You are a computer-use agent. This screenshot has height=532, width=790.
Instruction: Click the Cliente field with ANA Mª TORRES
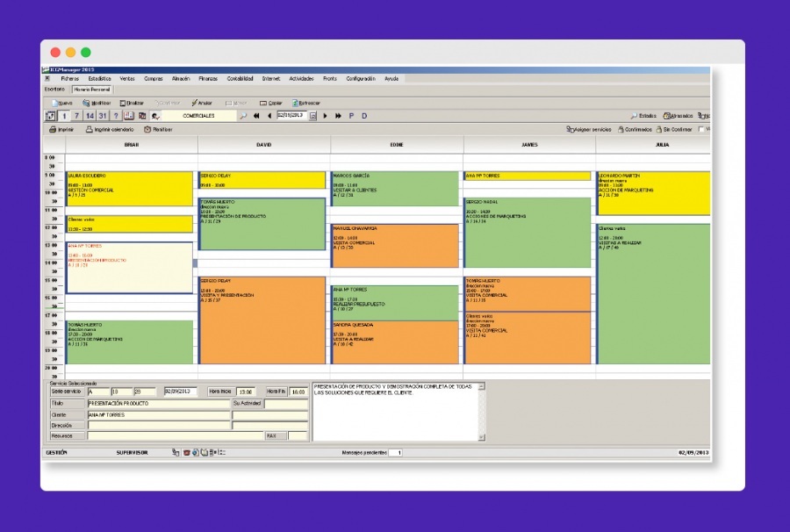click(x=159, y=415)
